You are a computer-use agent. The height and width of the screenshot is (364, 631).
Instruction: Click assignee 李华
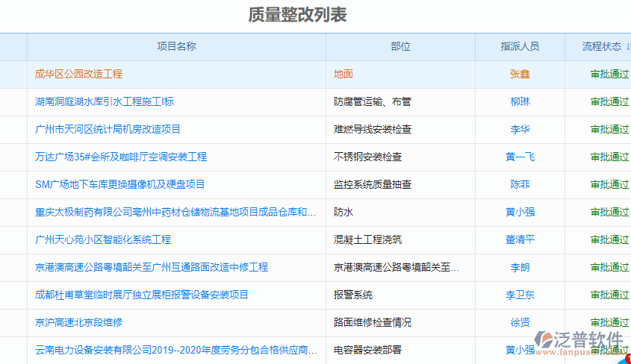[520, 129]
